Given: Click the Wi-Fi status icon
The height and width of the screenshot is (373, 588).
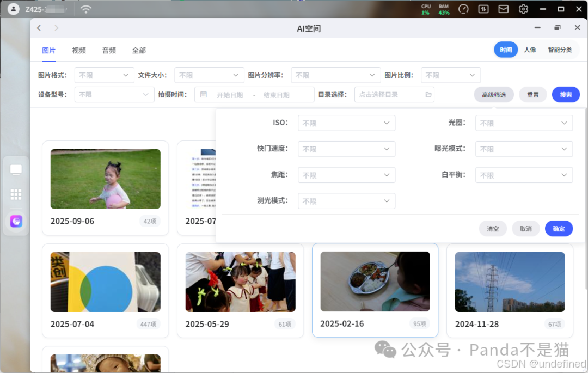Looking at the screenshot, I should 86,9.
